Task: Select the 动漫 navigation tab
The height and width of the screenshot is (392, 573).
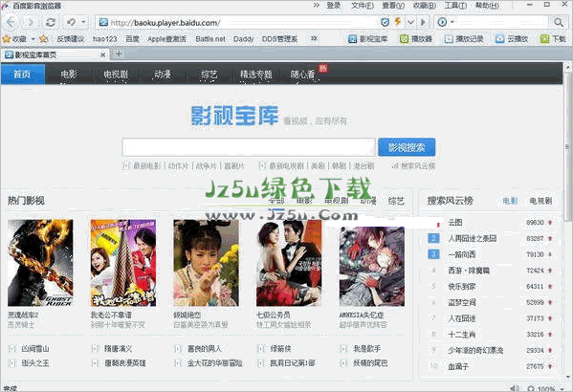Action: [x=163, y=75]
